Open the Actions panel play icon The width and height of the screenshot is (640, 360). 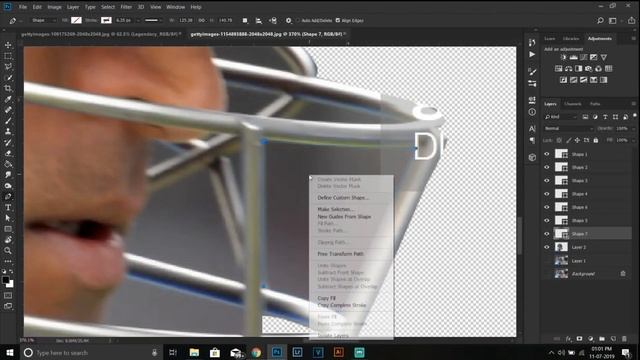click(532, 54)
